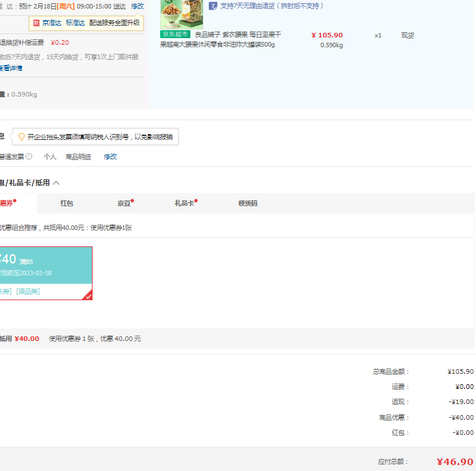Click the product price ¥105.90
The width and height of the screenshot is (476, 471).
(327, 35)
